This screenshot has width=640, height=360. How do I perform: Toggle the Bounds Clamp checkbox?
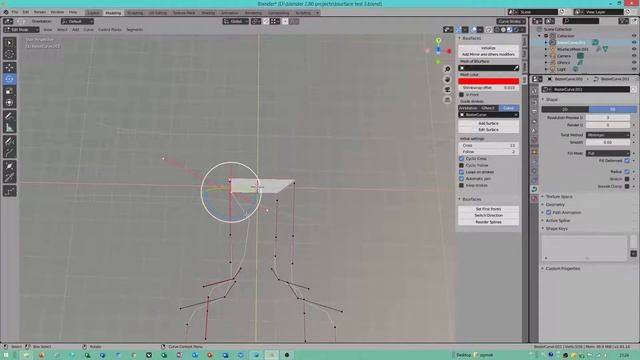(x=627, y=187)
